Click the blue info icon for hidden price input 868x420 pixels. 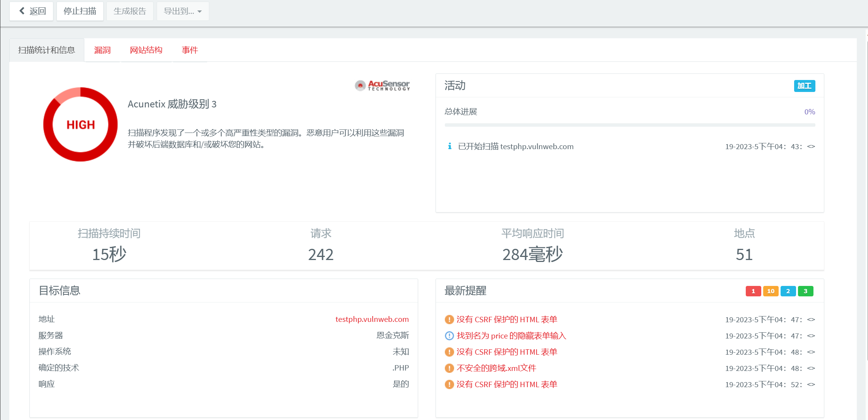(449, 336)
